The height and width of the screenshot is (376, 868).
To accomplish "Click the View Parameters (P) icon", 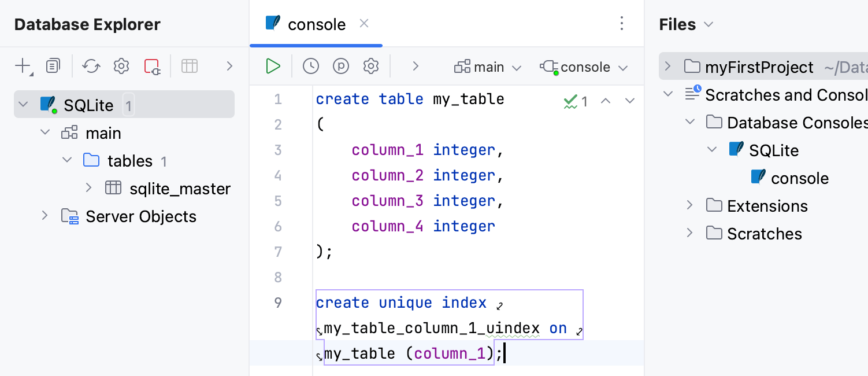I will (x=341, y=67).
